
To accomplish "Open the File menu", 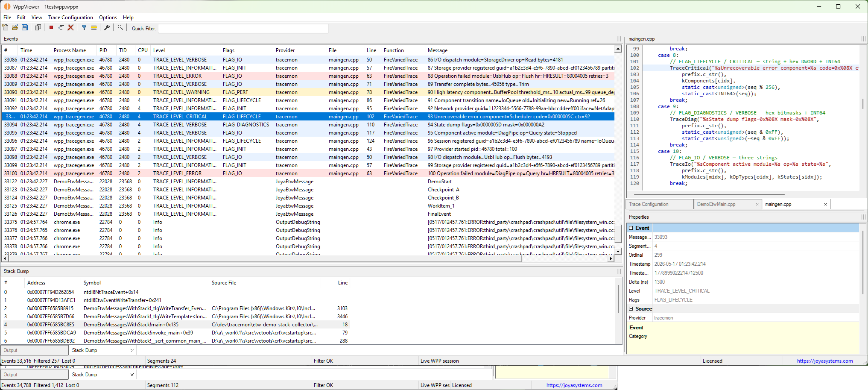I will click(x=7, y=18).
